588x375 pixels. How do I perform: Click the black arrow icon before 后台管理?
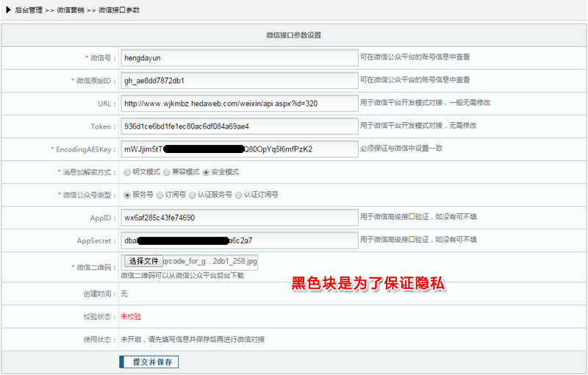pyautogui.click(x=8, y=10)
